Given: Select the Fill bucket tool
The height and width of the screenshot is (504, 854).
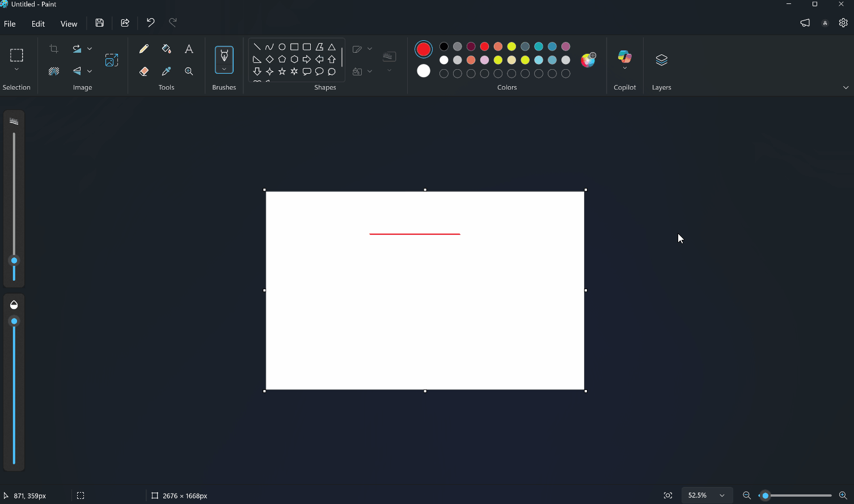Looking at the screenshot, I should coord(166,49).
